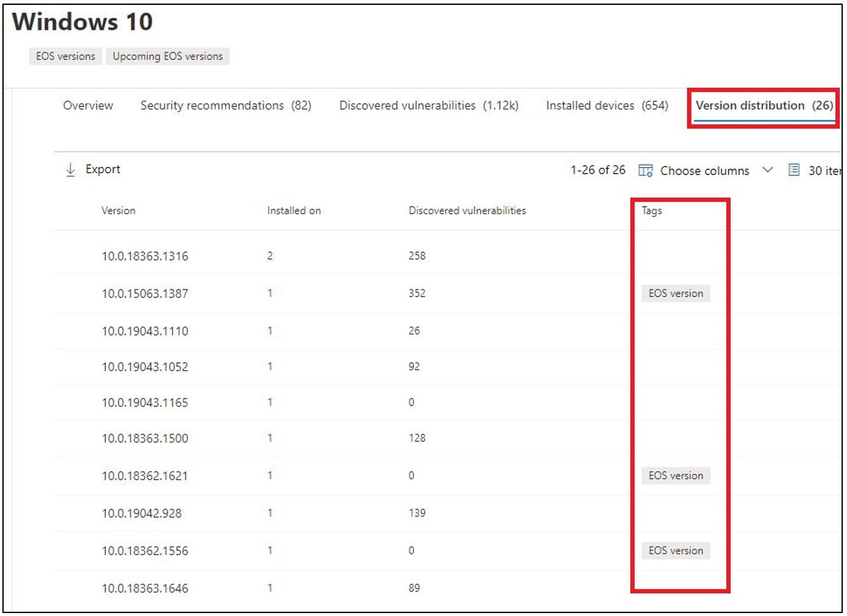
Task: Open the Choose columns dropdown chevron
Action: 767,171
